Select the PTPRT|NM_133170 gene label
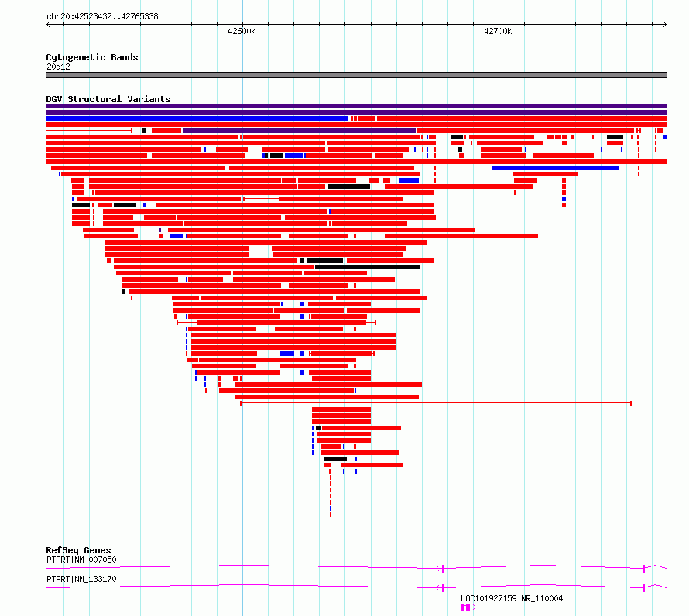The image size is (689, 616). click(81, 579)
